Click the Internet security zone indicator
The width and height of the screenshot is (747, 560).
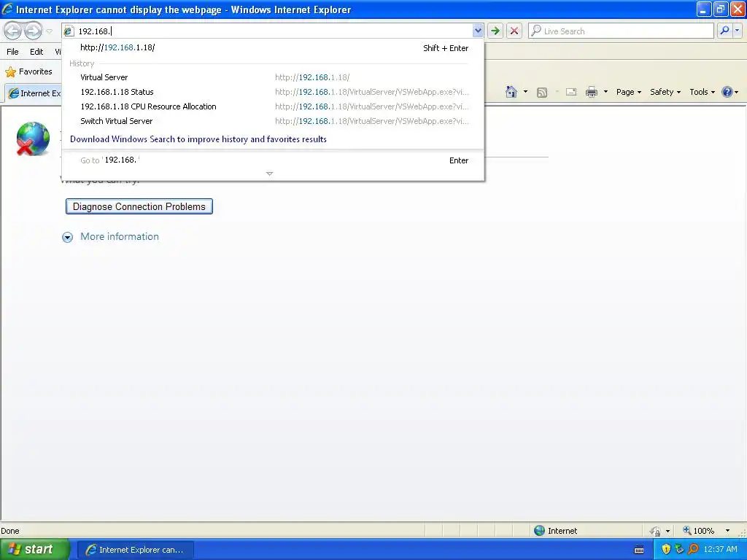click(555, 531)
